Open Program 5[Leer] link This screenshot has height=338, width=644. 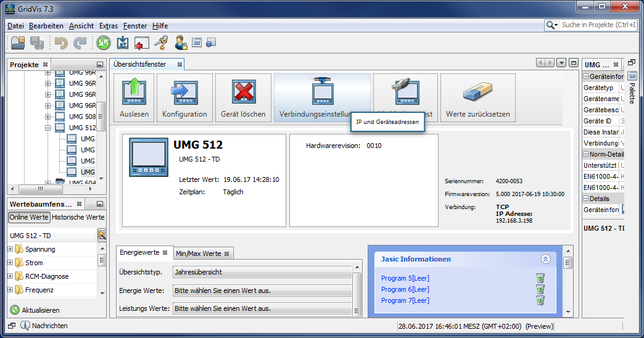pyautogui.click(x=405, y=278)
